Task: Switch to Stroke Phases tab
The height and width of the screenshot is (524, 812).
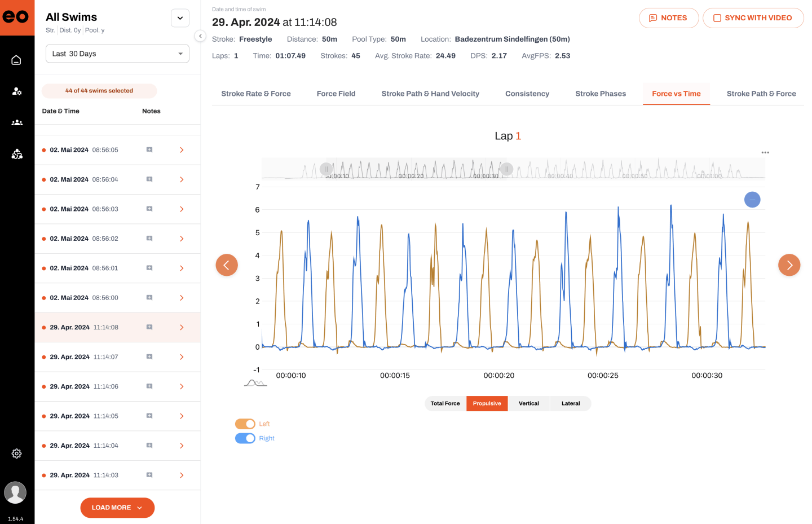Action: pos(601,94)
